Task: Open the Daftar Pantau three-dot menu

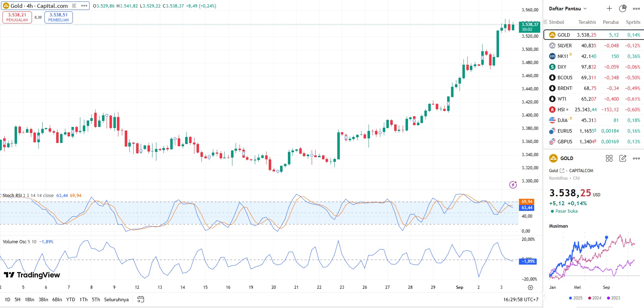Action: 636,9
